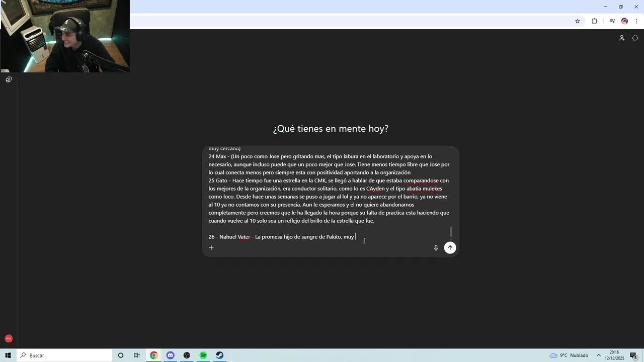Screen dimensions: 644x362
Task: Click the webcam overlay thumbnail
Action: tap(65, 36)
